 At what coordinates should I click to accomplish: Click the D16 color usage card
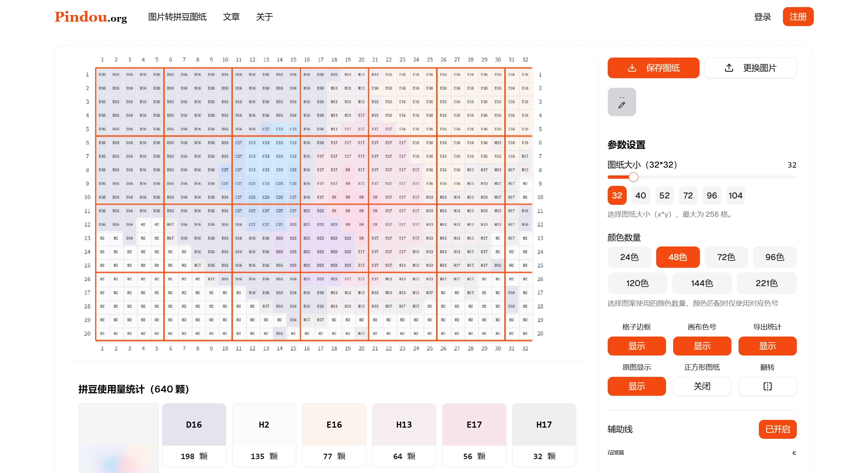(194, 435)
